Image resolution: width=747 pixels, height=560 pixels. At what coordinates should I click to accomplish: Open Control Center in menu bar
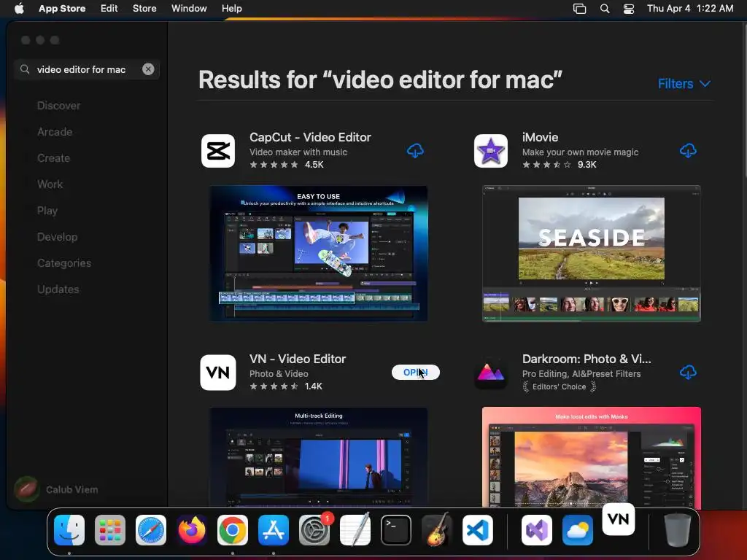click(629, 8)
